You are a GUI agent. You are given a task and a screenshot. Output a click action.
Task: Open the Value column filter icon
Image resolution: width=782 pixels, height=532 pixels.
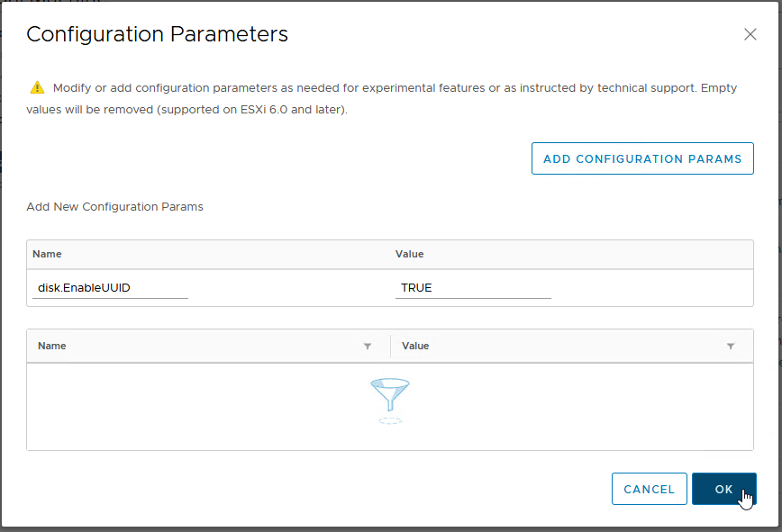(730, 347)
